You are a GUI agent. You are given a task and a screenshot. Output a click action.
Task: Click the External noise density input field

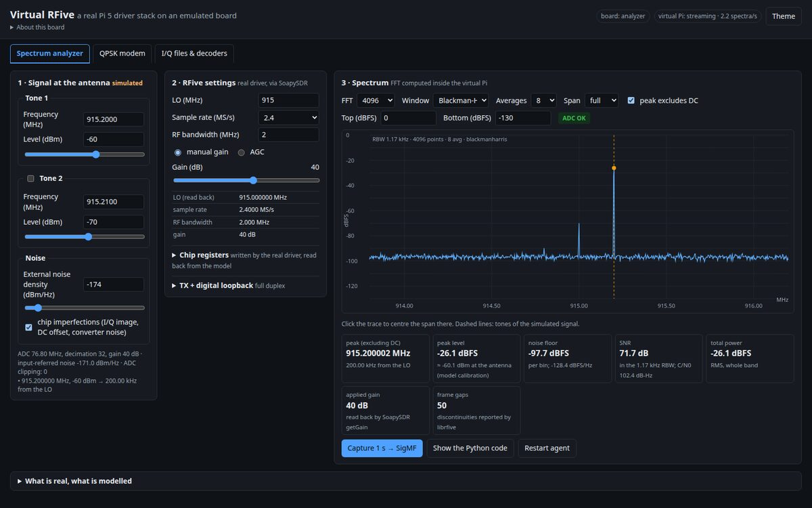[x=114, y=284]
